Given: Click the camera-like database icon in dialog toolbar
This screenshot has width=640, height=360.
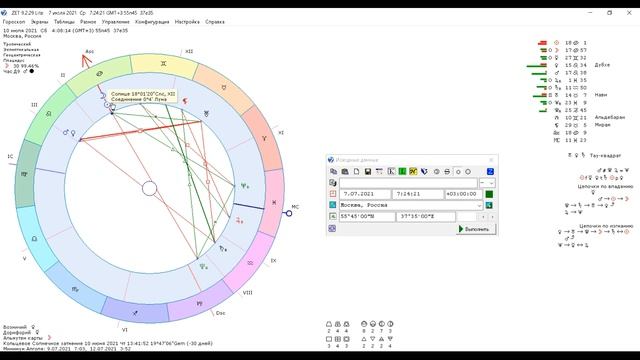Looking at the screenshot, I should pos(345,172).
